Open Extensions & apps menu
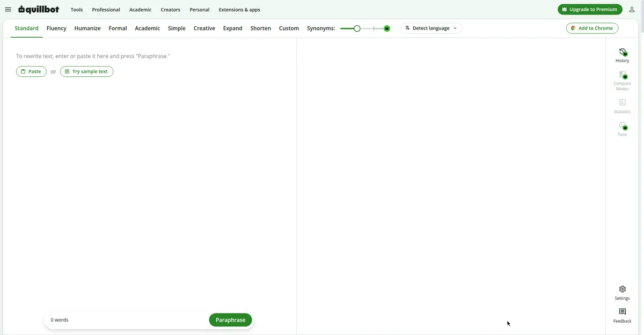Image resolution: width=644 pixels, height=335 pixels. [x=239, y=10]
